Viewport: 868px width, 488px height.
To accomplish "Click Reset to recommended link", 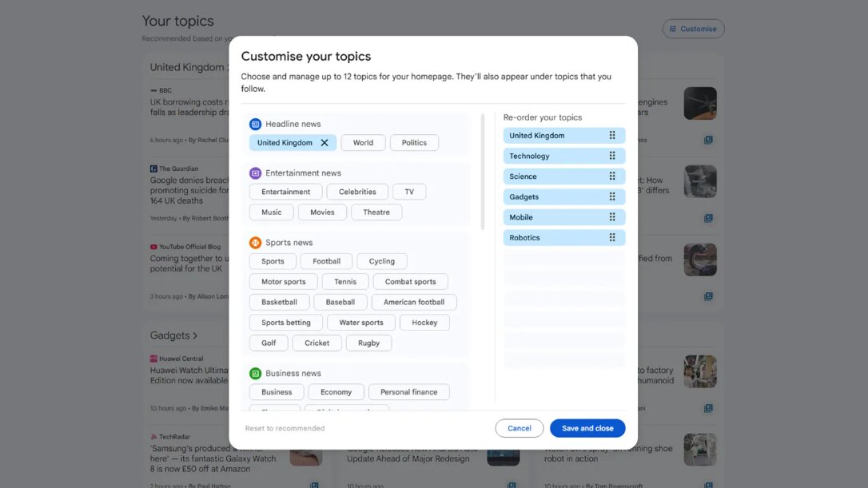I will click(x=285, y=428).
